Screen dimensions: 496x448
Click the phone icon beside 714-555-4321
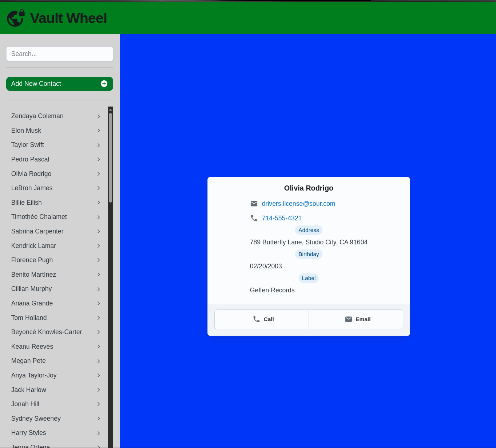[254, 218]
